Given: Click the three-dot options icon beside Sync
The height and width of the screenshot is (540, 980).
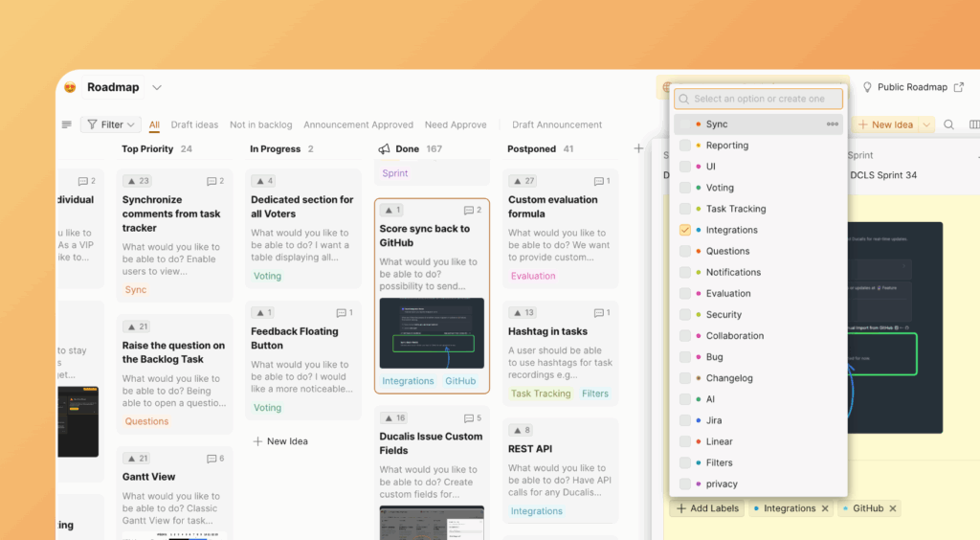Looking at the screenshot, I should coord(832,124).
